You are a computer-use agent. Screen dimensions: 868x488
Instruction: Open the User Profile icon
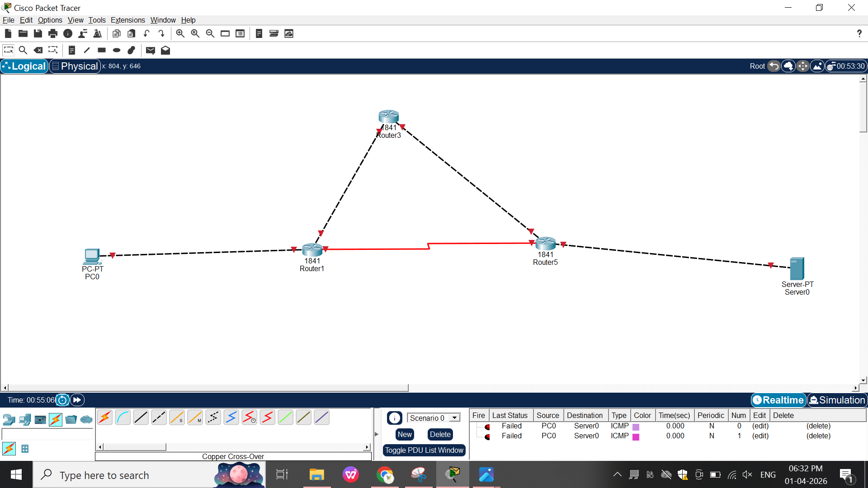83,33
